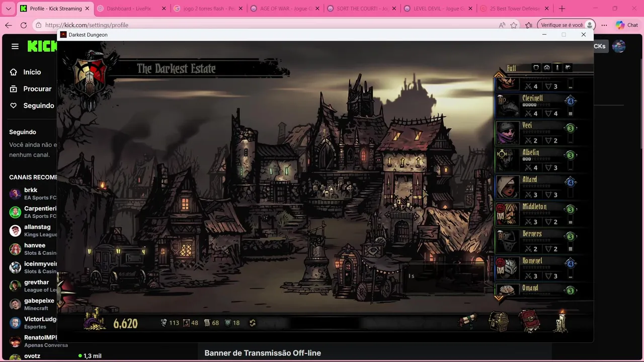Select Clerinell's hero portrait in roster
Viewport: 644px width, 362px height.
coord(508,106)
